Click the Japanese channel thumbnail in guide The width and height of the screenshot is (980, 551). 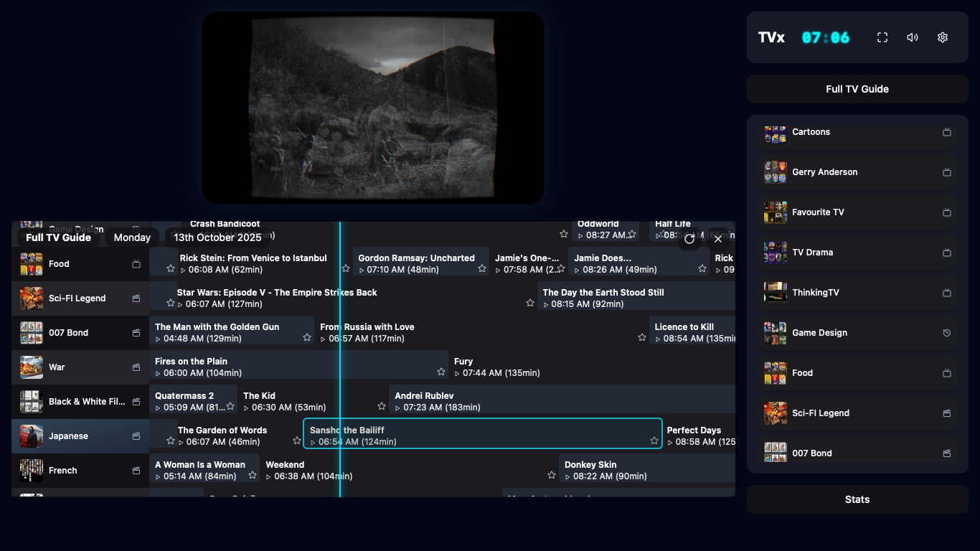coord(32,436)
